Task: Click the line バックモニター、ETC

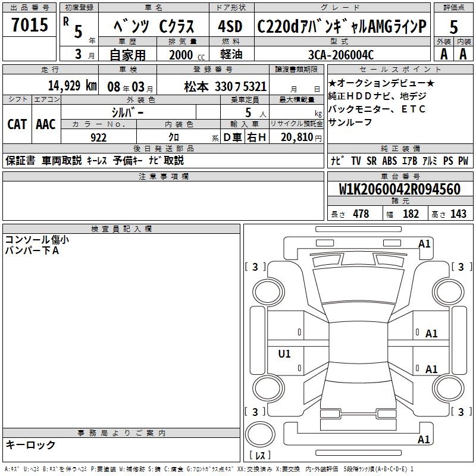Action: point(377,109)
